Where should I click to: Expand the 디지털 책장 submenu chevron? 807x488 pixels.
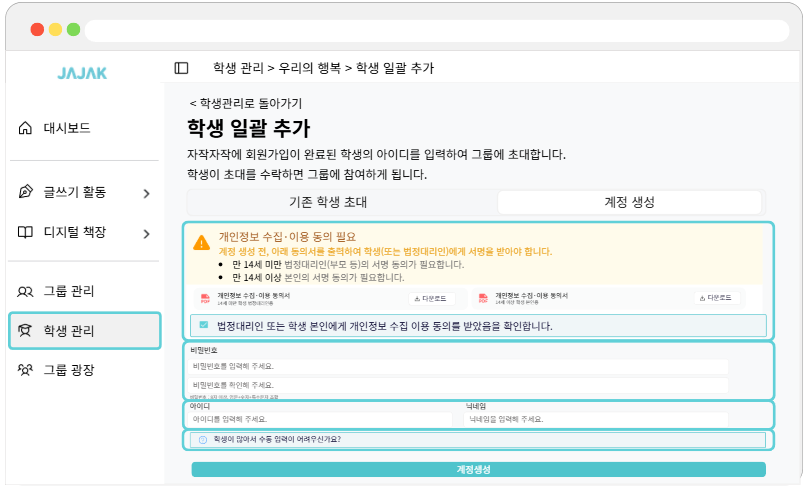[x=147, y=234]
